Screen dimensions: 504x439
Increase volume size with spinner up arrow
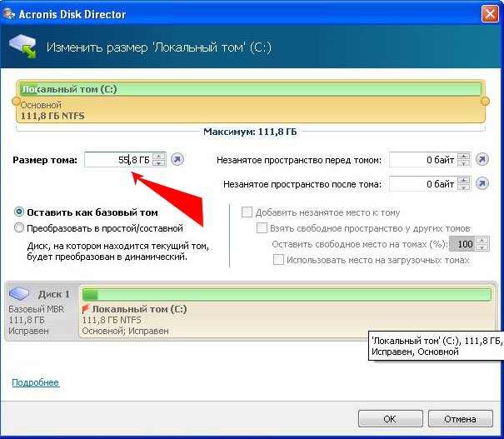(159, 156)
